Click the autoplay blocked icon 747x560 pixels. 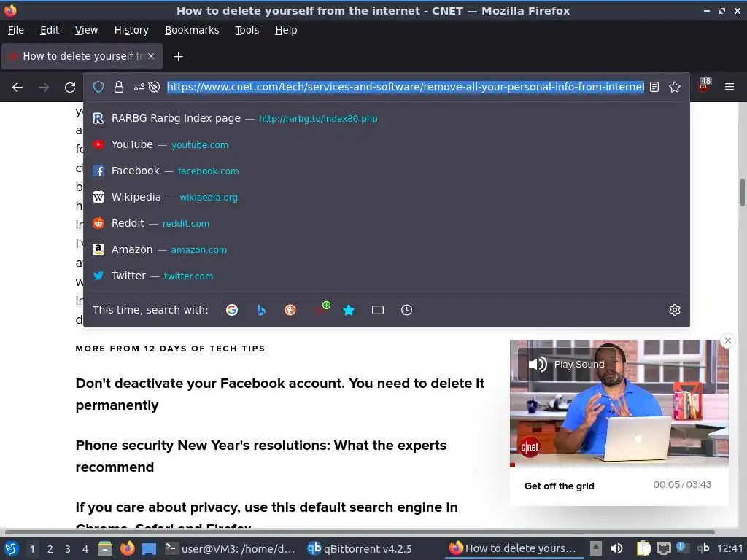click(x=154, y=87)
